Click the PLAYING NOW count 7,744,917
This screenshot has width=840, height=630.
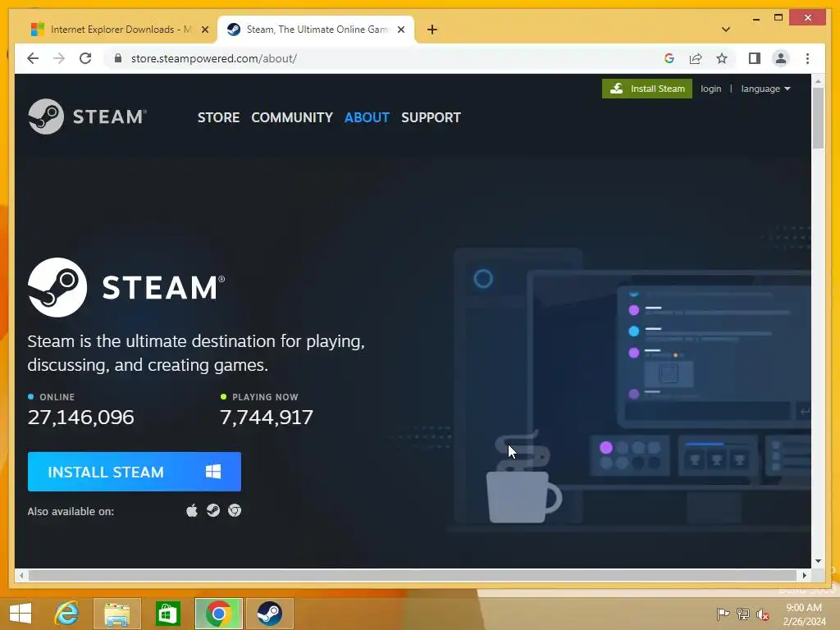[267, 418]
